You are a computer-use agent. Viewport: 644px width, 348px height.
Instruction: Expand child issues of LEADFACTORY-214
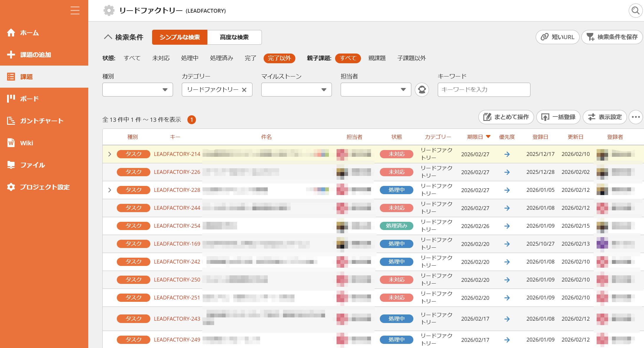coord(110,154)
